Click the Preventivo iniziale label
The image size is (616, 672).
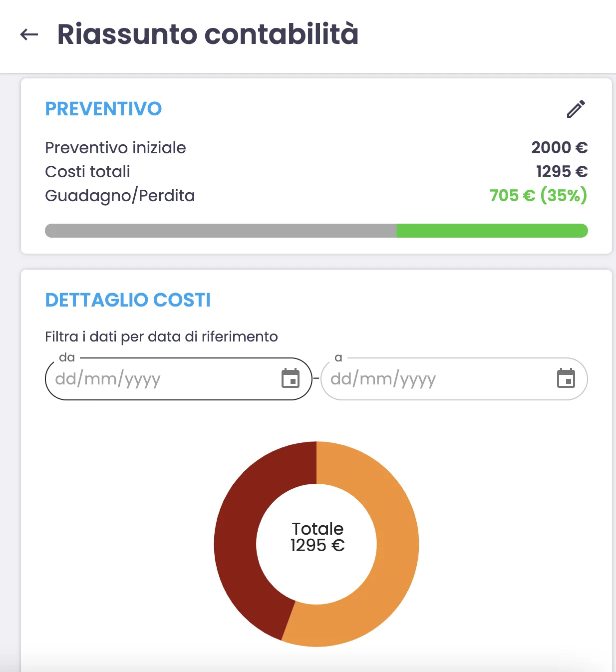pos(115,148)
